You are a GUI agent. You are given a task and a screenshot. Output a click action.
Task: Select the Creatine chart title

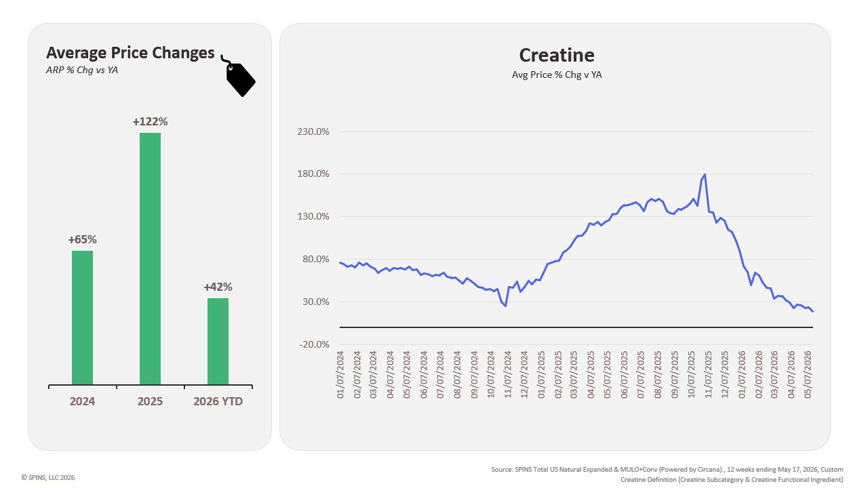556,55
